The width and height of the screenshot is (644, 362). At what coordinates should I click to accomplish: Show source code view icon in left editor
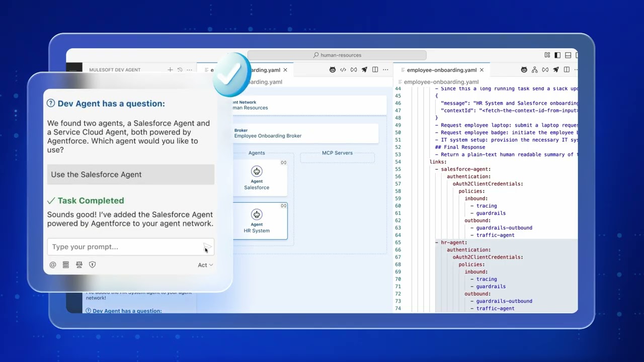(343, 70)
